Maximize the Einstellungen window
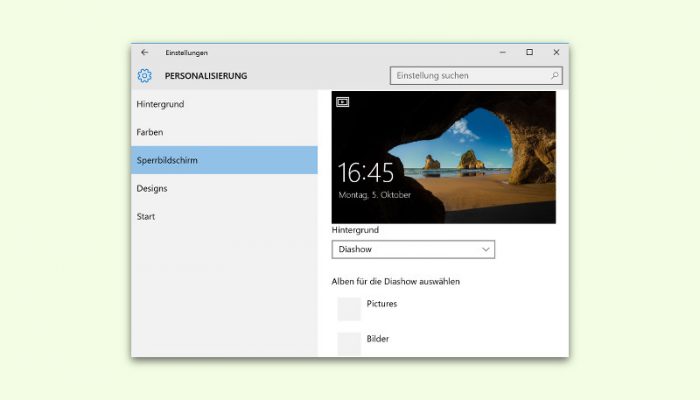 (x=529, y=52)
